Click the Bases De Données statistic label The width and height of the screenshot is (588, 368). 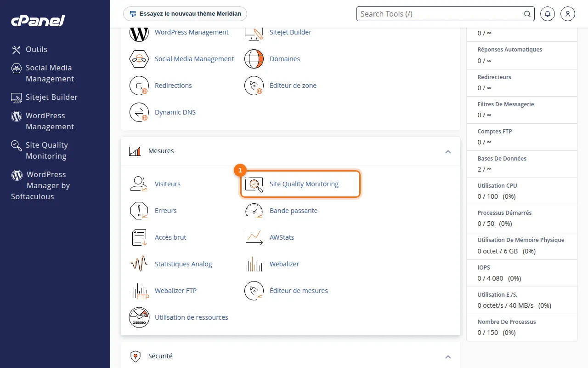point(502,159)
